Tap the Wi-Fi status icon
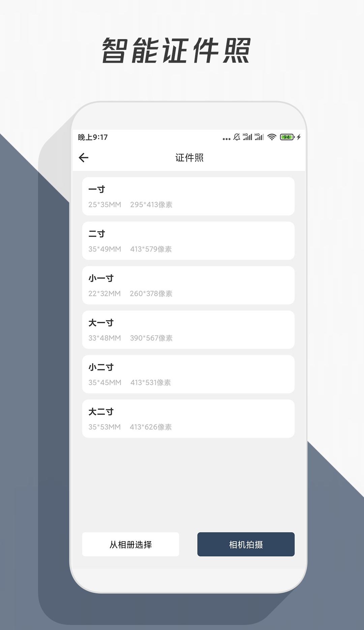364x630 pixels. pos(272,137)
